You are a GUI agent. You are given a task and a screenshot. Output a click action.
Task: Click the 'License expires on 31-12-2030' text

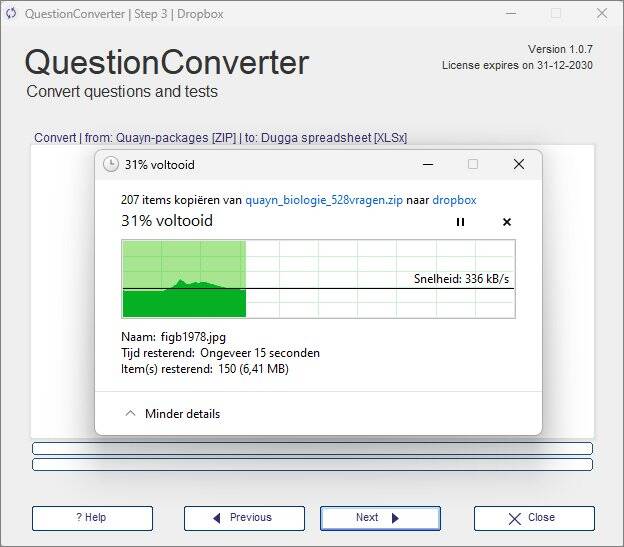[517, 65]
